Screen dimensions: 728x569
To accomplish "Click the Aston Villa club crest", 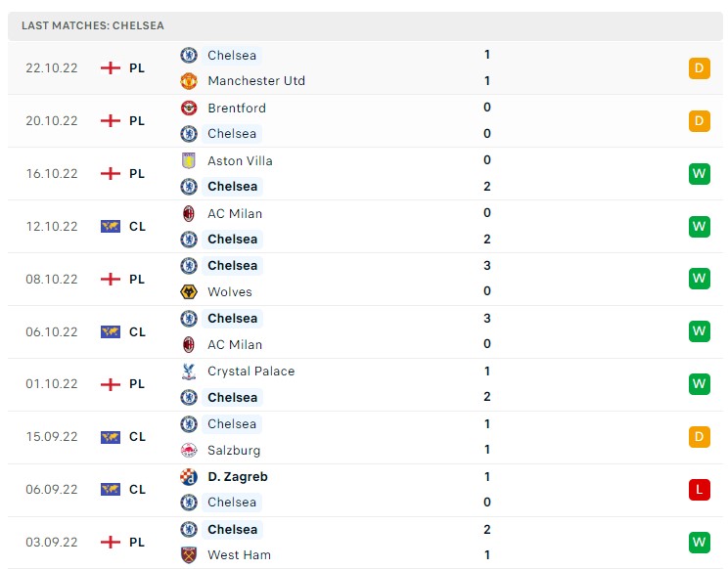I will [x=189, y=160].
